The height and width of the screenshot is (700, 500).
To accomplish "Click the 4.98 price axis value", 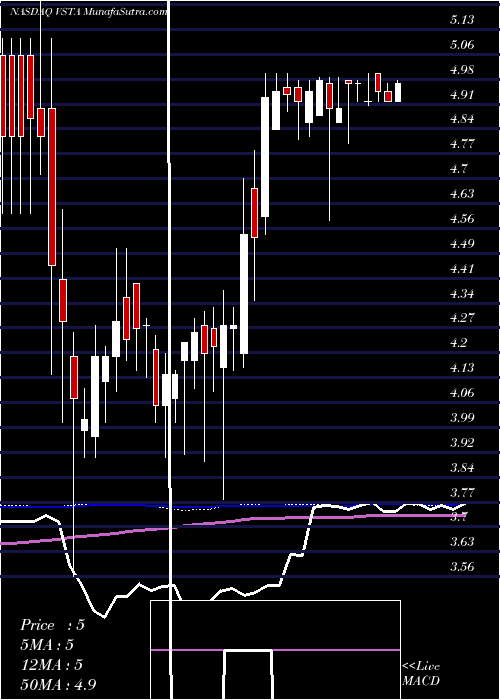I will point(460,70).
